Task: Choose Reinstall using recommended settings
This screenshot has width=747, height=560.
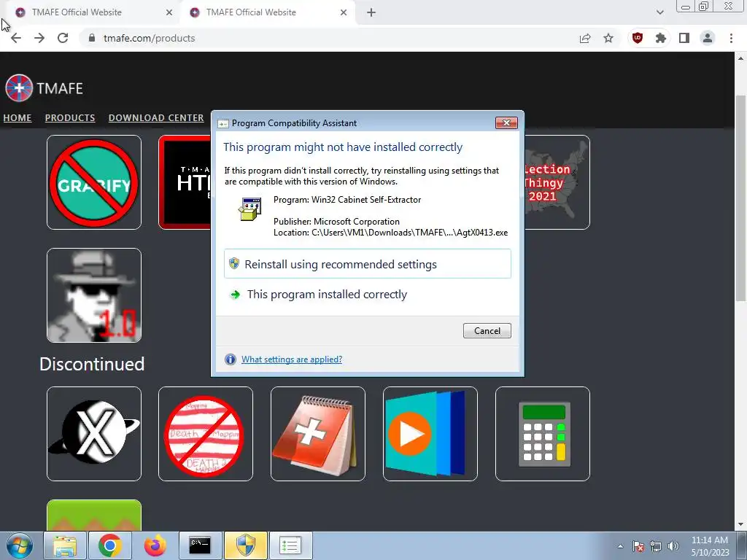Action: pos(368,264)
